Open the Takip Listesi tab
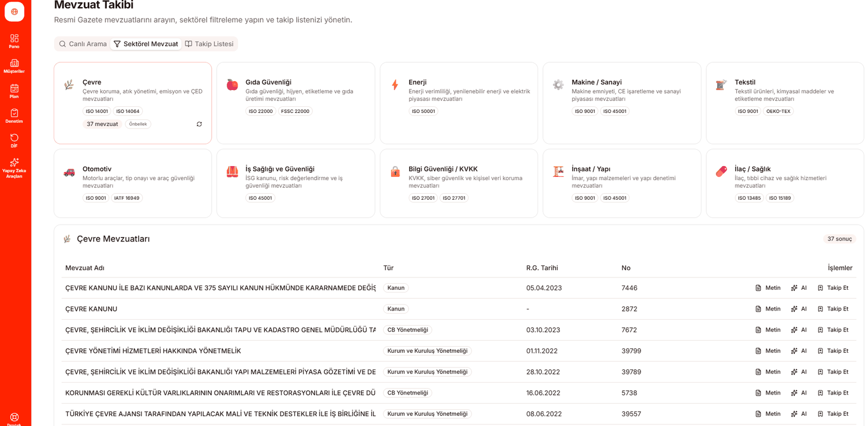This screenshot has width=868, height=426. [x=209, y=44]
